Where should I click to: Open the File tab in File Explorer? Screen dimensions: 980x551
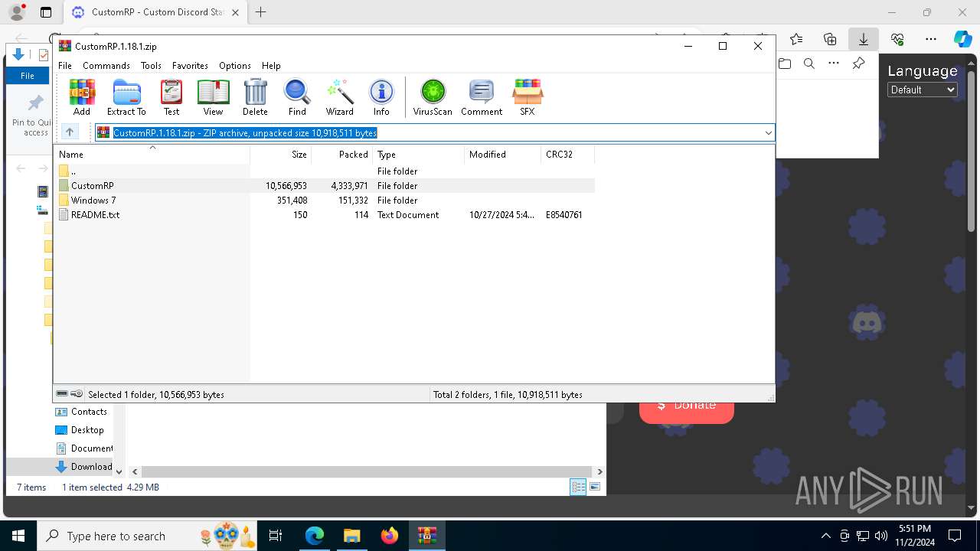[28, 76]
